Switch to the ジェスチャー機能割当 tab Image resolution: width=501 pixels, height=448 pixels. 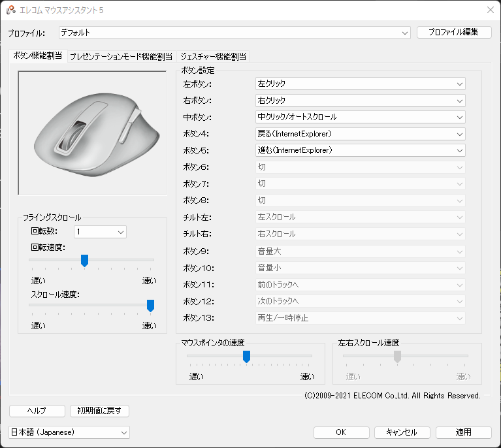coord(213,57)
